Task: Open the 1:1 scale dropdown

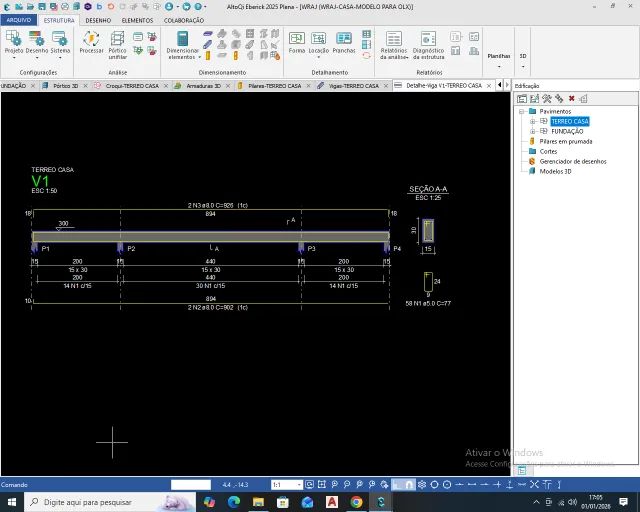Action: click(x=299, y=485)
